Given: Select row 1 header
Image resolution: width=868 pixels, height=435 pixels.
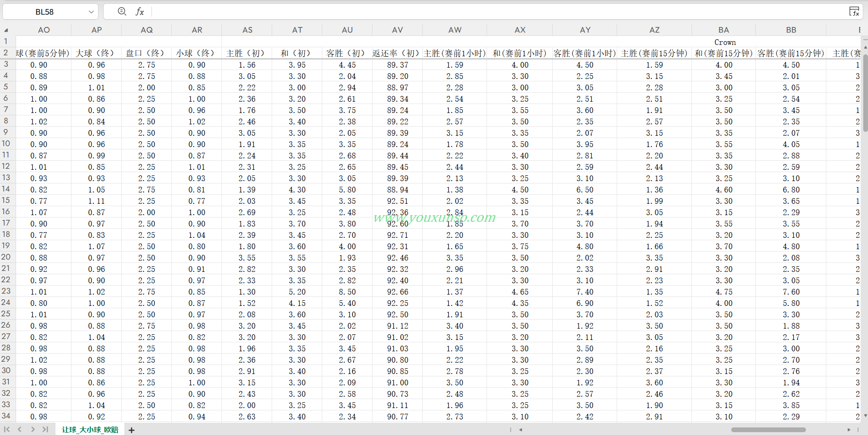Looking at the screenshot, I should [6, 42].
